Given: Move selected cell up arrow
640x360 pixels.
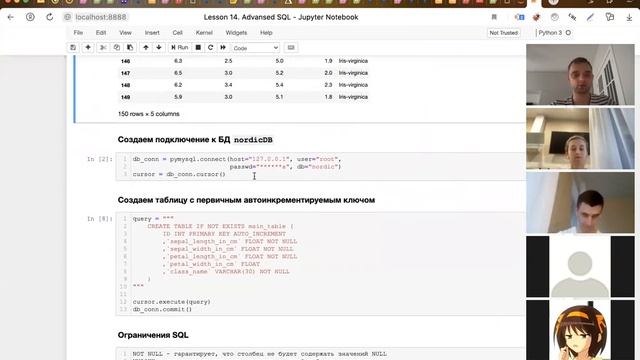Looking at the screenshot, I should (x=146, y=47).
